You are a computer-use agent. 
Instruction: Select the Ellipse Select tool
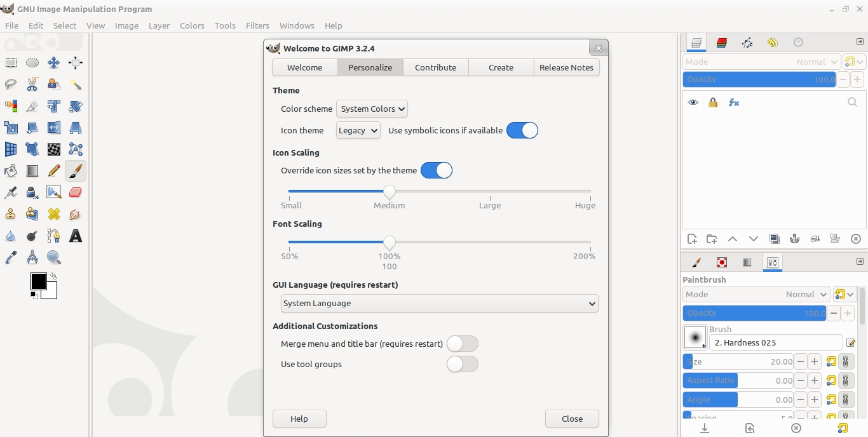point(32,62)
